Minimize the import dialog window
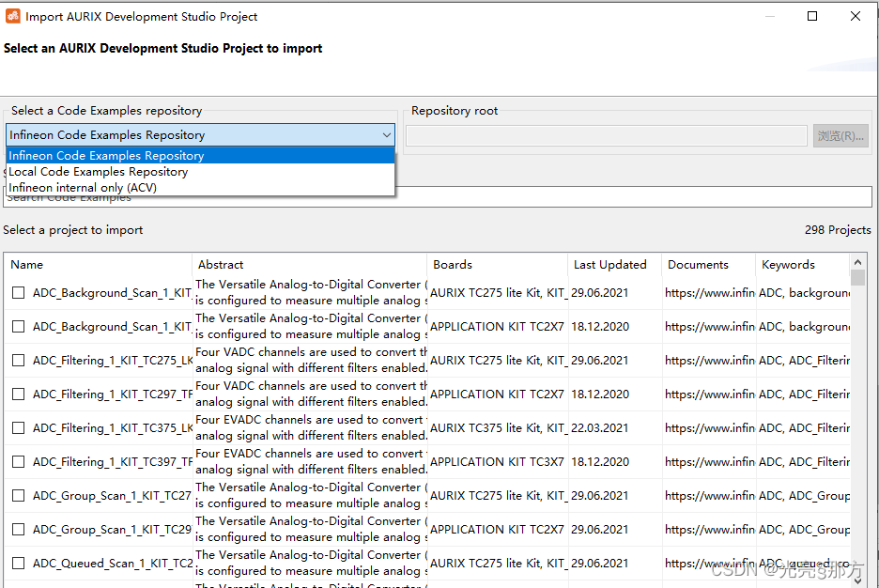Viewport: 879px width, 588px height. pos(770,16)
